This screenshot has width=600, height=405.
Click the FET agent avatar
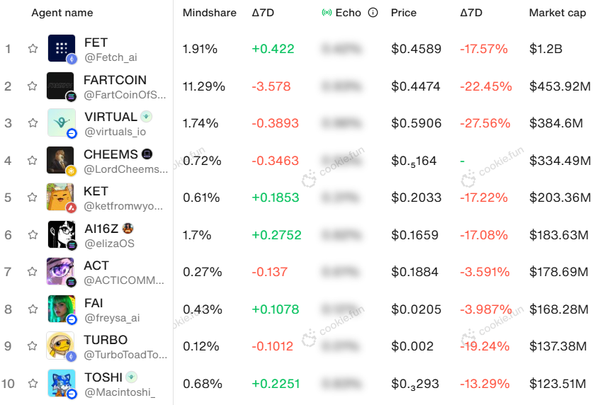(x=61, y=49)
